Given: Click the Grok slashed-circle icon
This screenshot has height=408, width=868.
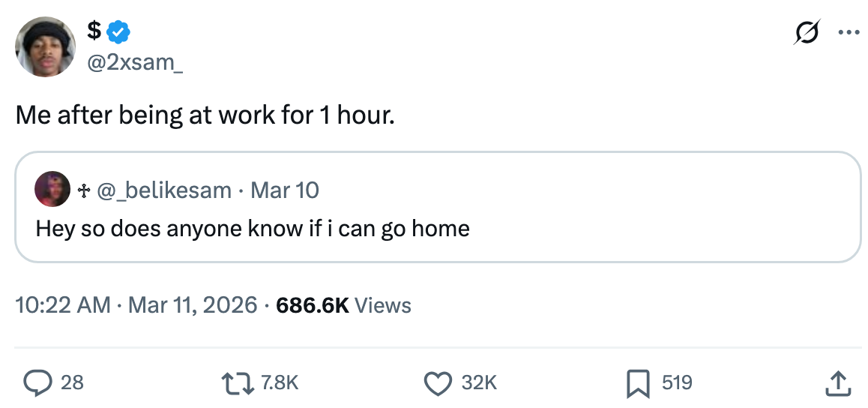Looking at the screenshot, I should pyautogui.click(x=807, y=34).
